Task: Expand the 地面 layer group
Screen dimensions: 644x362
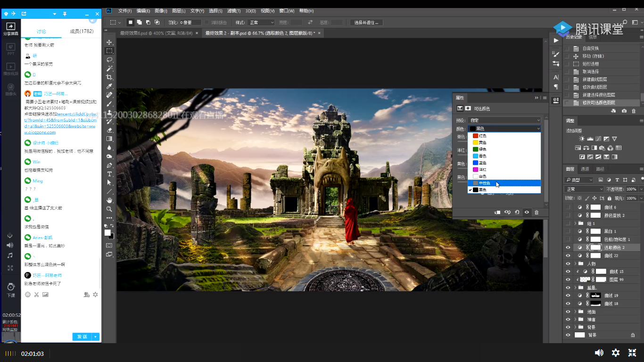Action: [575, 312]
